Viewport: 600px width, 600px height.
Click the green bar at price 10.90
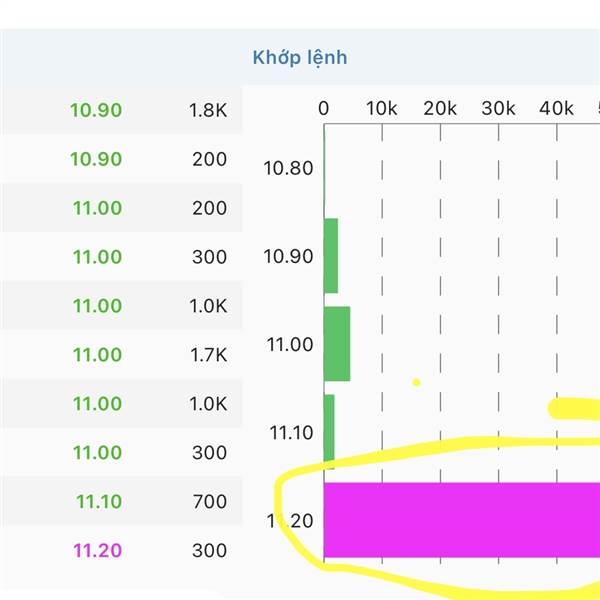331,256
